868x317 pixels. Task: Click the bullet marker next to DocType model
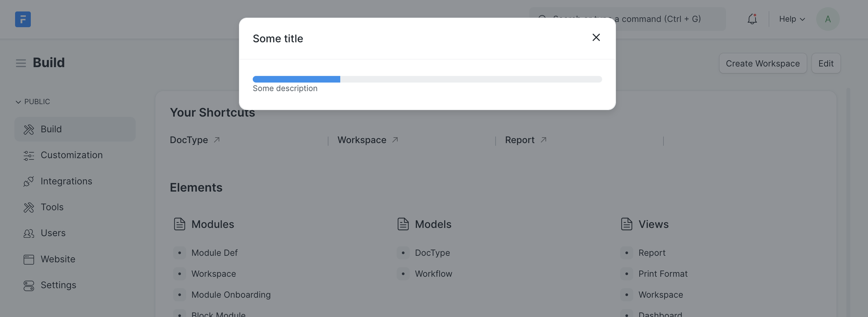click(403, 253)
